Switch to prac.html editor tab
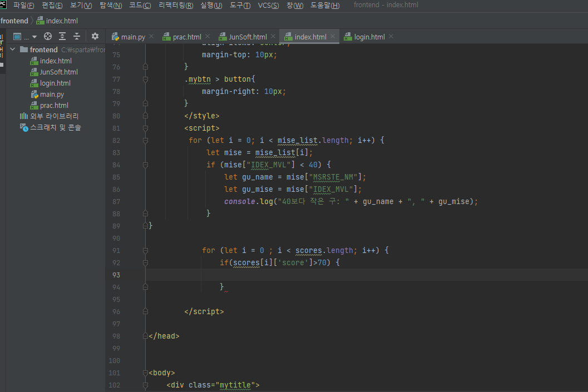 [187, 37]
